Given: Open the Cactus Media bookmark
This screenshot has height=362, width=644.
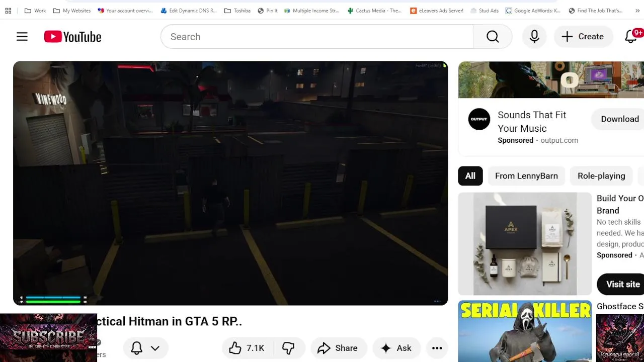Looking at the screenshot, I should coord(375,11).
